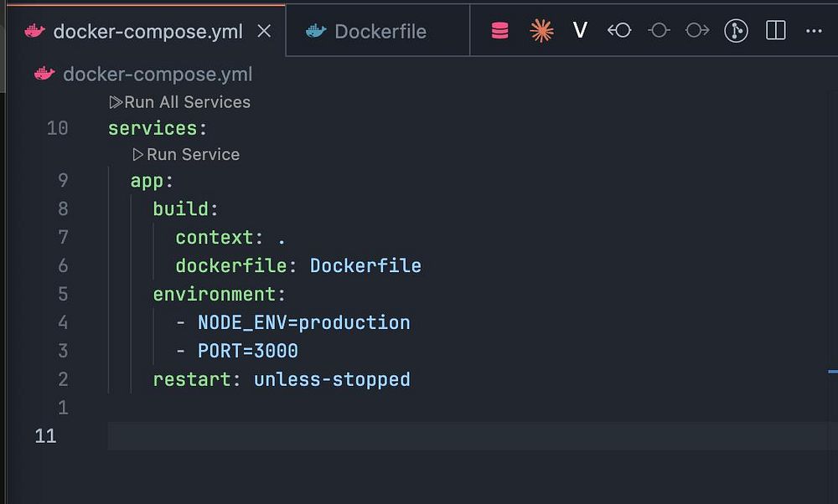Click the docker whale icon in breadcrumb
Viewport: 838px width, 504px height.
pos(44,75)
